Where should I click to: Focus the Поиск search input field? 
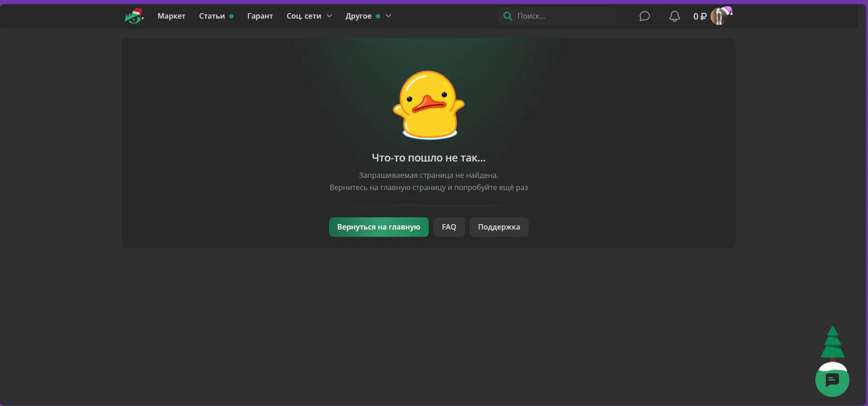tap(563, 16)
